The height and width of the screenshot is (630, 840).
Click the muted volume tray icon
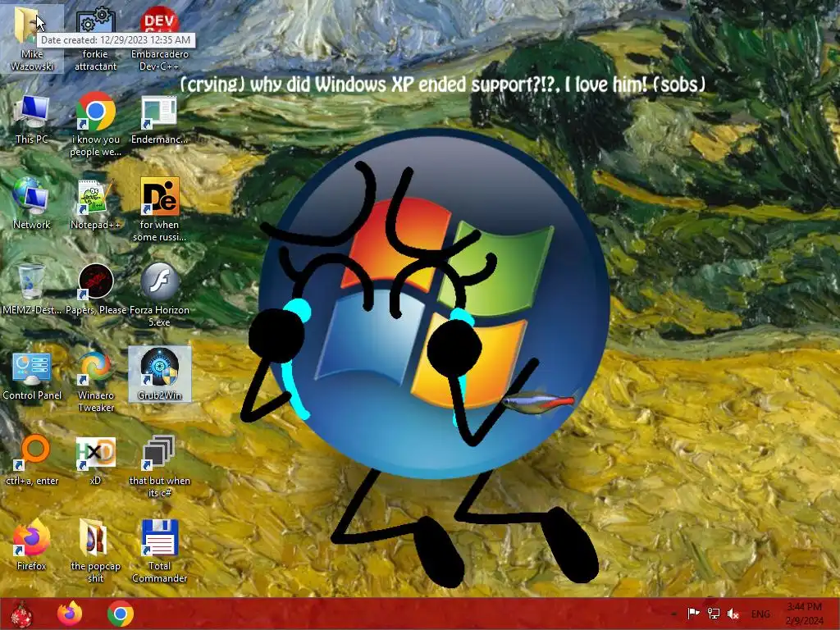coord(733,614)
